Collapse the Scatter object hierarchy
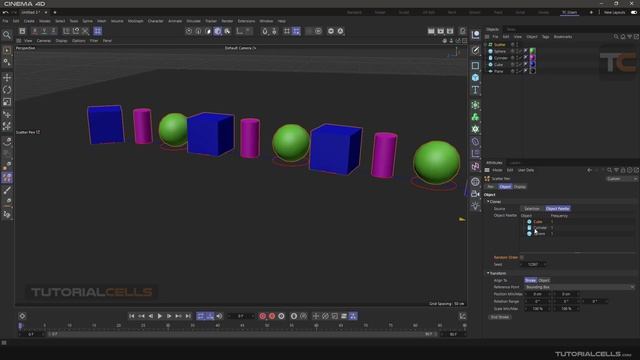Image resolution: width=640 pixels, height=360 pixels. (485, 44)
